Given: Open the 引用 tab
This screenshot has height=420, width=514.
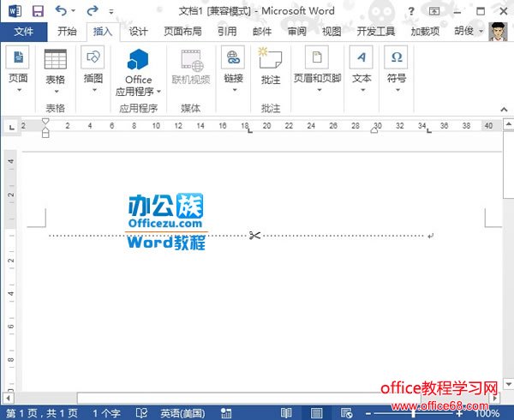Looking at the screenshot, I should 227,32.
